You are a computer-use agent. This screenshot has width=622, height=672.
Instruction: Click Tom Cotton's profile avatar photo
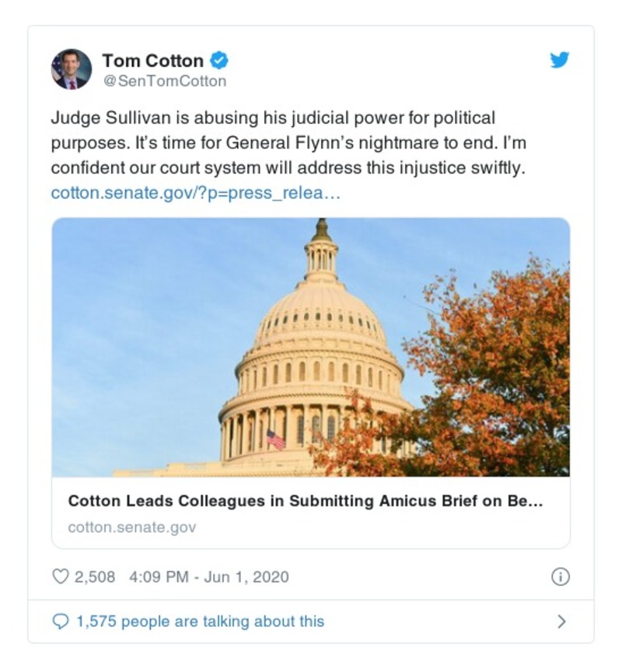72,69
